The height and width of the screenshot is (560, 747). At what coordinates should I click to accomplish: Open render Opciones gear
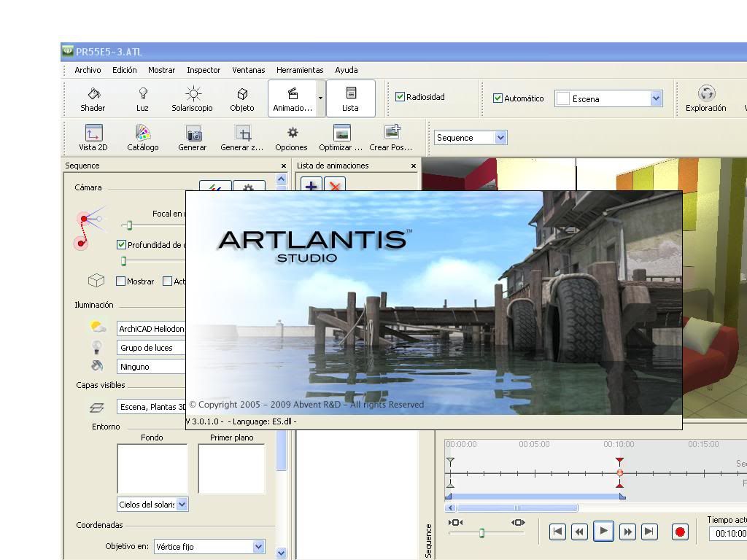coord(292,138)
